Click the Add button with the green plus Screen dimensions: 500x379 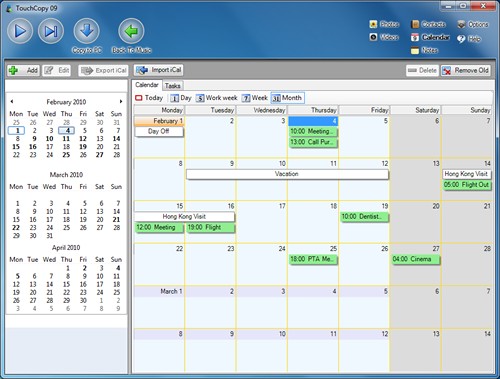click(x=23, y=70)
